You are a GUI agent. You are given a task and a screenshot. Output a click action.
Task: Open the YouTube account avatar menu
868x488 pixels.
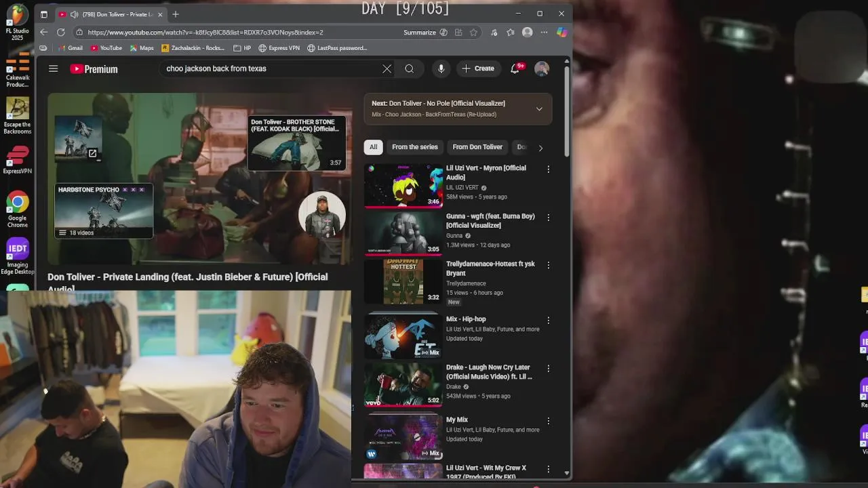[x=542, y=68]
